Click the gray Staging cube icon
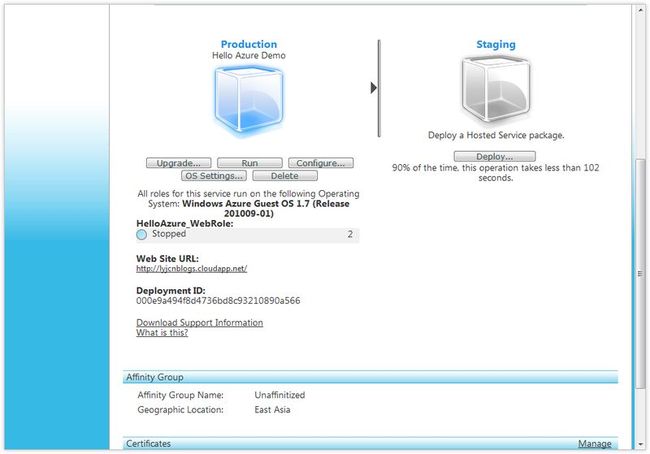This screenshot has width=650, height=454. click(x=495, y=89)
